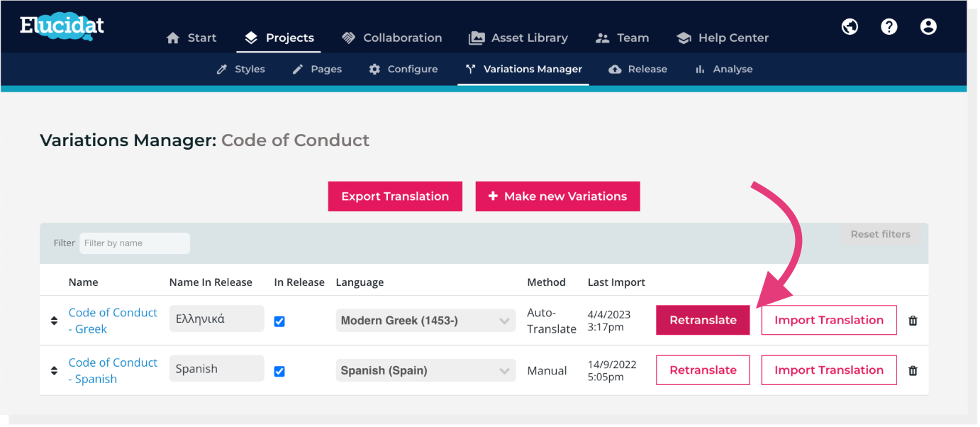Click the Last Import column header

616,282
